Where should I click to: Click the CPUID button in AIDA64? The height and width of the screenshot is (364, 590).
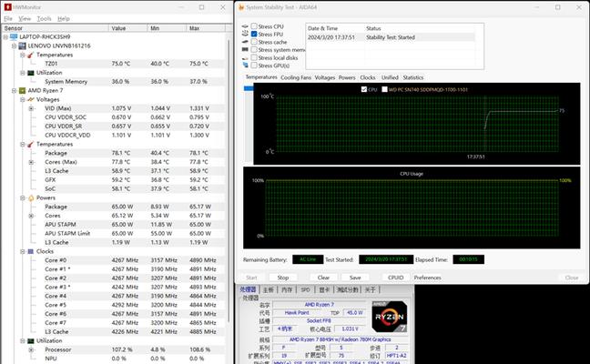[x=395, y=278]
